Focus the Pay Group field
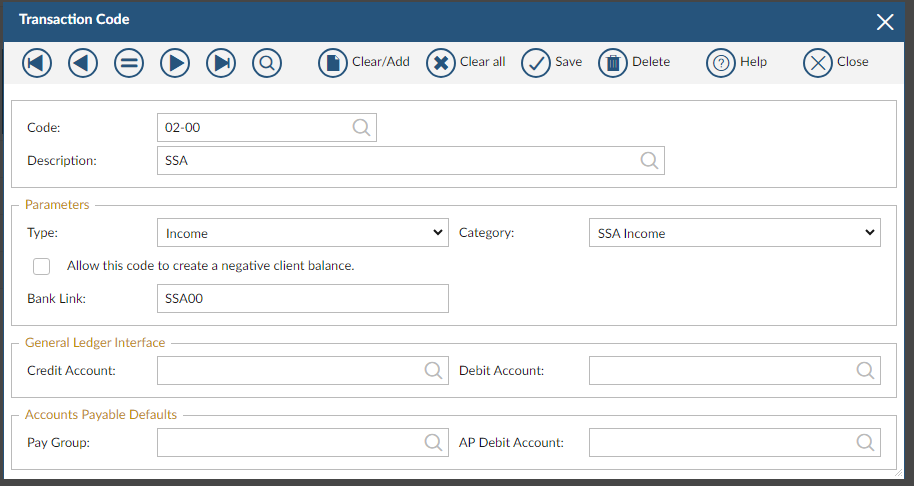 coord(290,442)
